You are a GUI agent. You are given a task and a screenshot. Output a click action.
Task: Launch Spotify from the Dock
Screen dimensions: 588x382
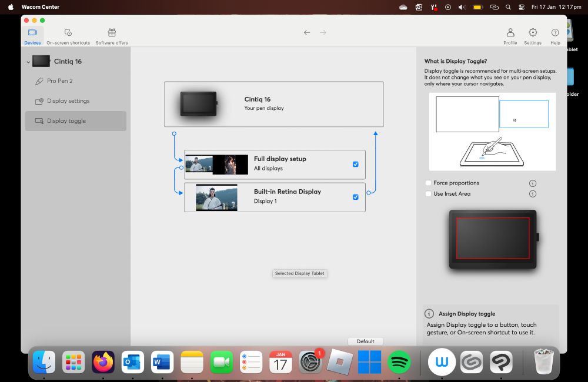click(x=399, y=362)
